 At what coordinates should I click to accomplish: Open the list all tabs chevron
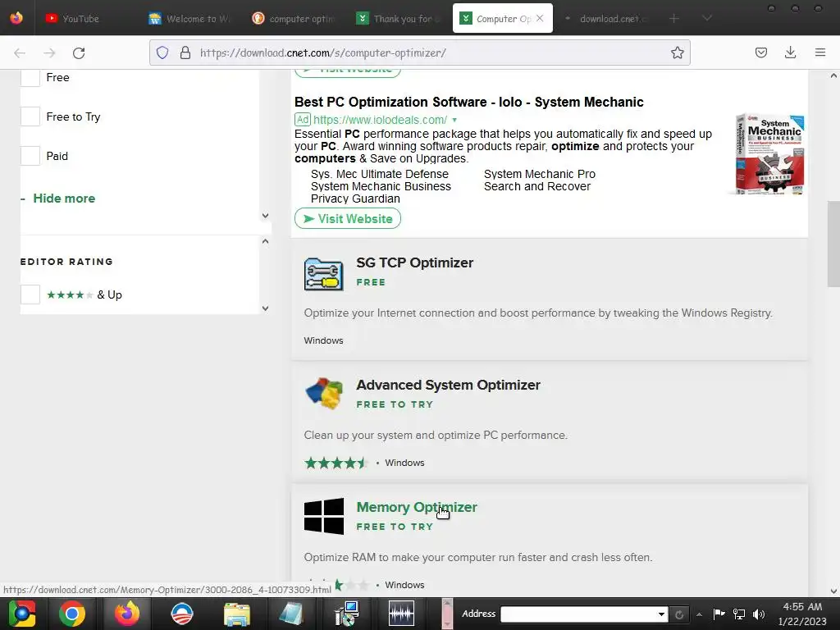[707, 18]
